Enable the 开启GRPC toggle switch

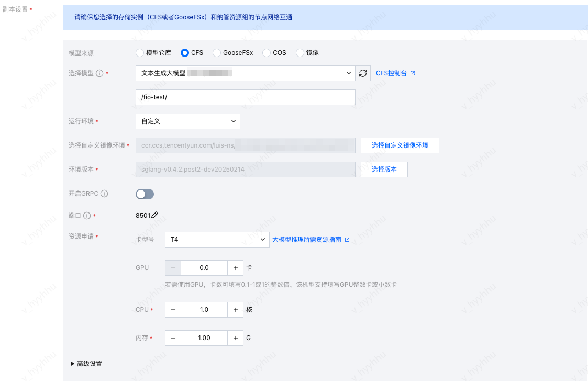[145, 194]
